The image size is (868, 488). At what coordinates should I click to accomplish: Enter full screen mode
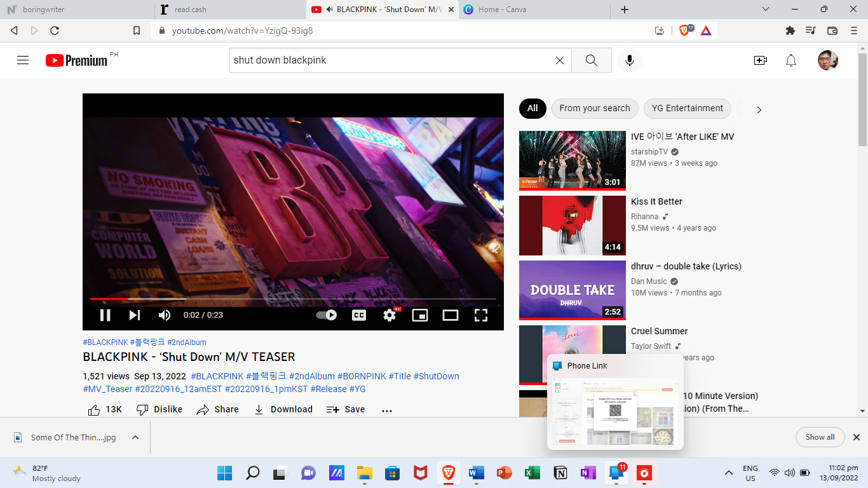tap(481, 315)
